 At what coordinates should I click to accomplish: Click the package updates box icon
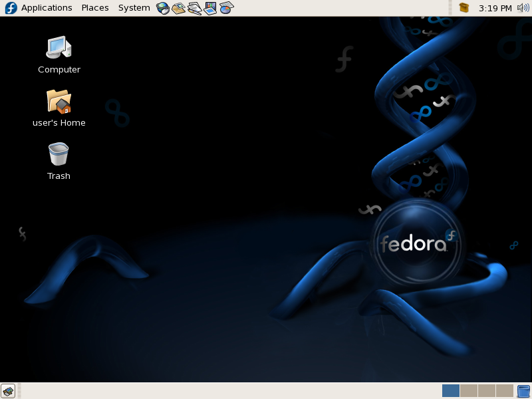[464, 7]
